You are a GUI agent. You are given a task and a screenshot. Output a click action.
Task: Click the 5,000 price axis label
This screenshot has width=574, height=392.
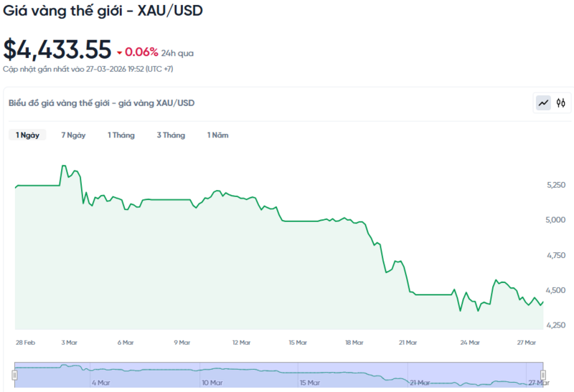click(x=557, y=220)
